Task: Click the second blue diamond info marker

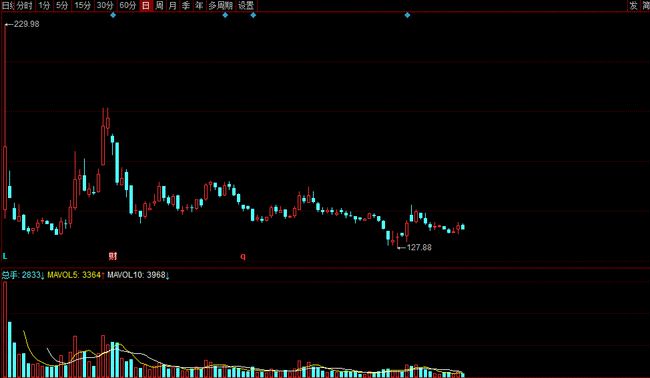Action: click(x=225, y=15)
